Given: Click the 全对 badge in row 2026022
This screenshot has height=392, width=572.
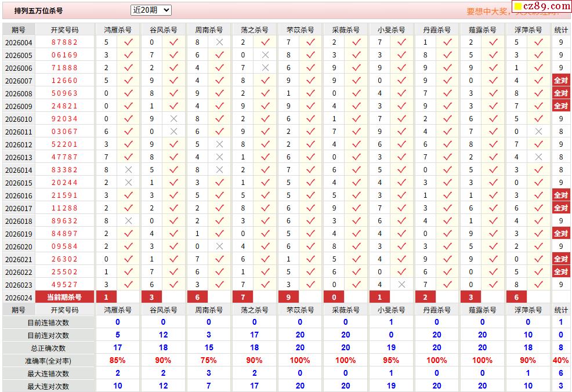Looking at the screenshot, I should pyautogui.click(x=561, y=272).
